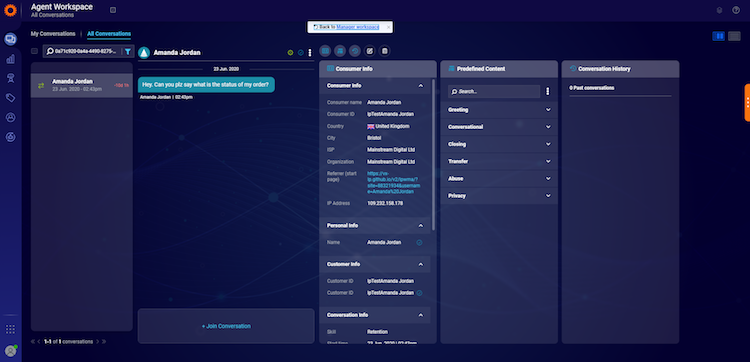Open the analytics bar chart sidebar icon
The height and width of the screenshot is (362, 750).
[10, 59]
